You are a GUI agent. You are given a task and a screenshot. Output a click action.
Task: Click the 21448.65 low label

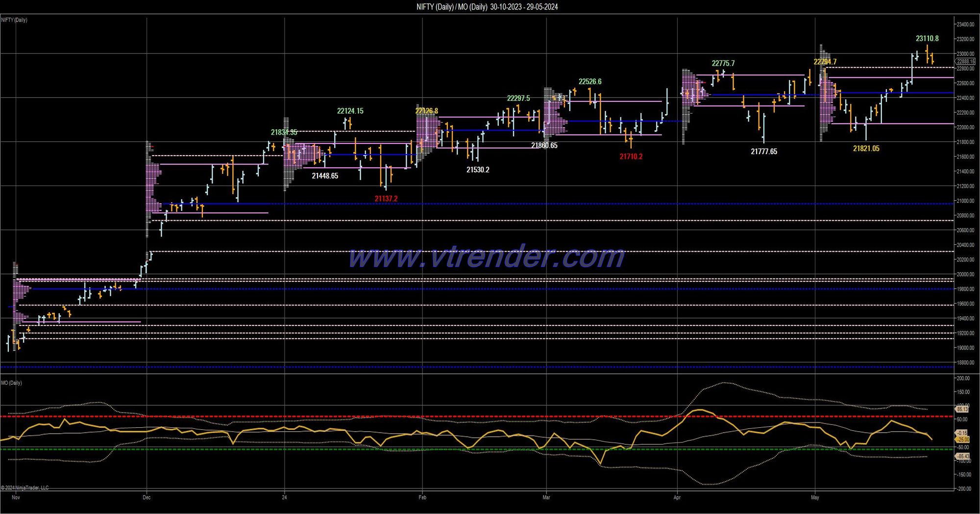[325, 175]
